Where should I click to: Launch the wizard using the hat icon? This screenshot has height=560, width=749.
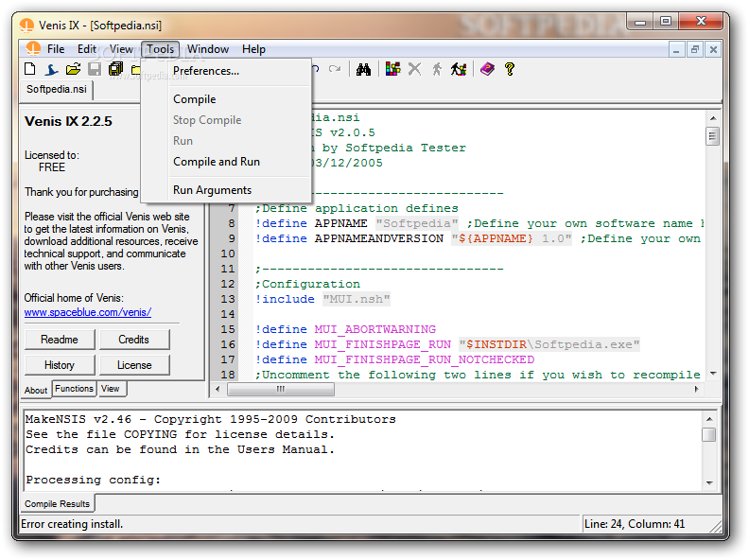[51, 69]
